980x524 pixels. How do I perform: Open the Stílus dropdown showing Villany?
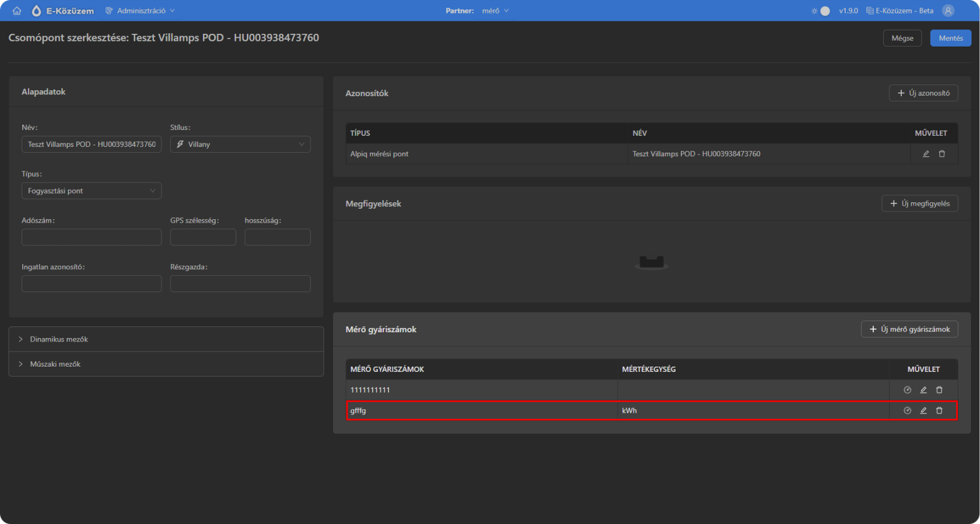point(240,144)
